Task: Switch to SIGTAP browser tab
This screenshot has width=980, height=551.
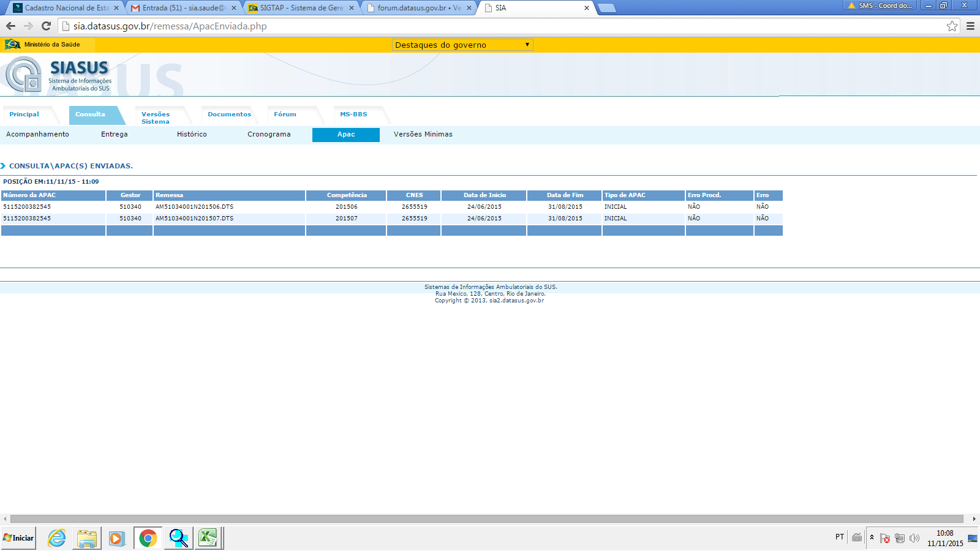Action: point(301,8)
